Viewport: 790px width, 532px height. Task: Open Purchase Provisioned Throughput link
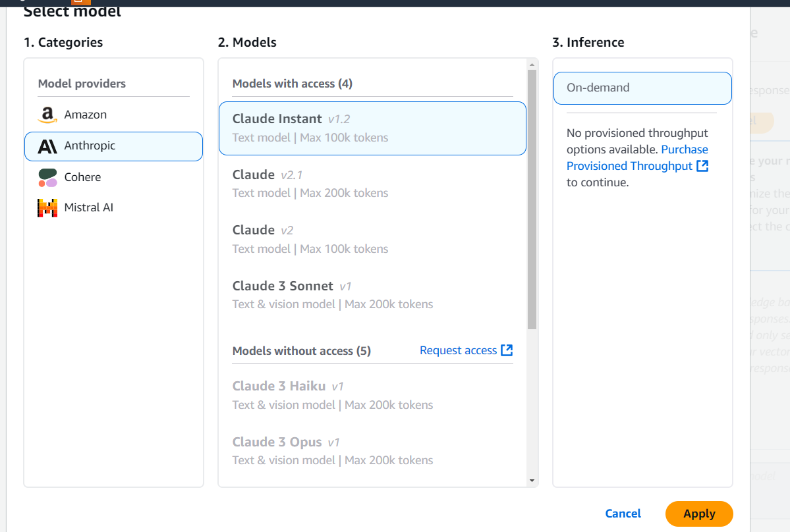(x=637, y=157)
